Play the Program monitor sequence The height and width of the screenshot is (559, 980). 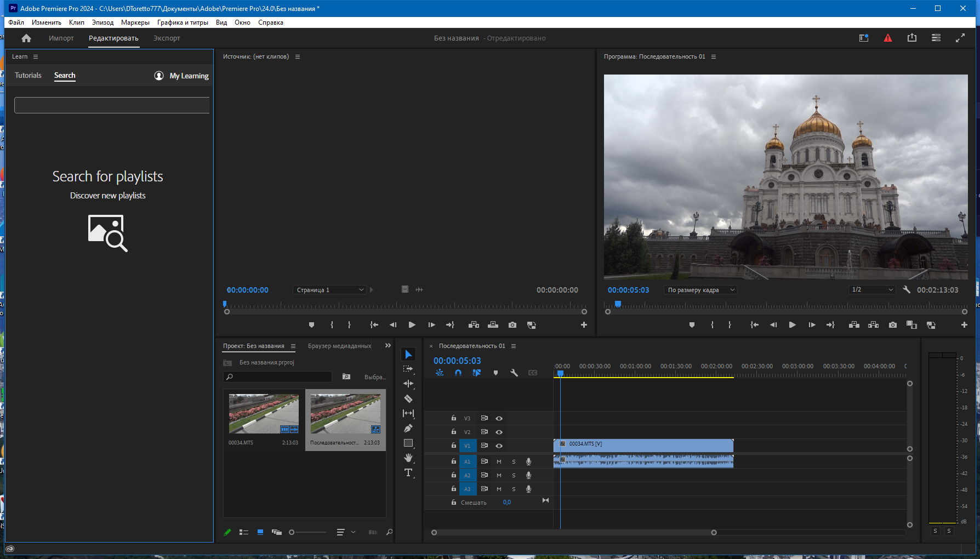coord(792,325)
